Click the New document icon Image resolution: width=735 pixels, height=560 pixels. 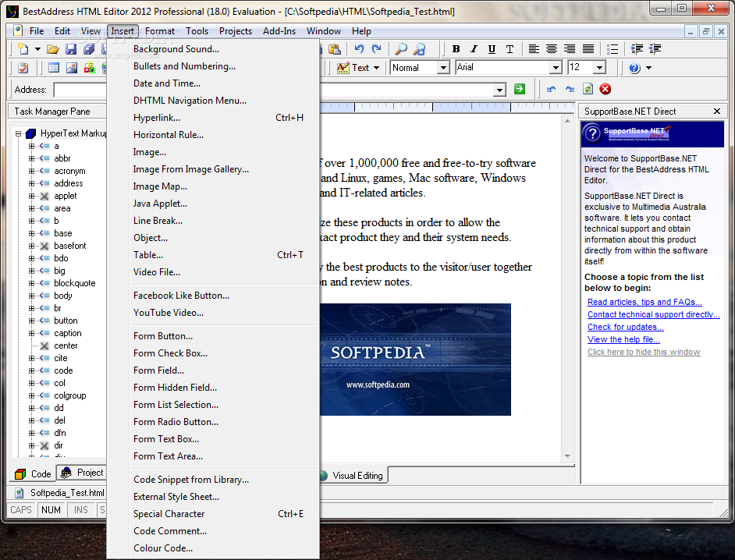pyautogui.click(x=23, y=48)
